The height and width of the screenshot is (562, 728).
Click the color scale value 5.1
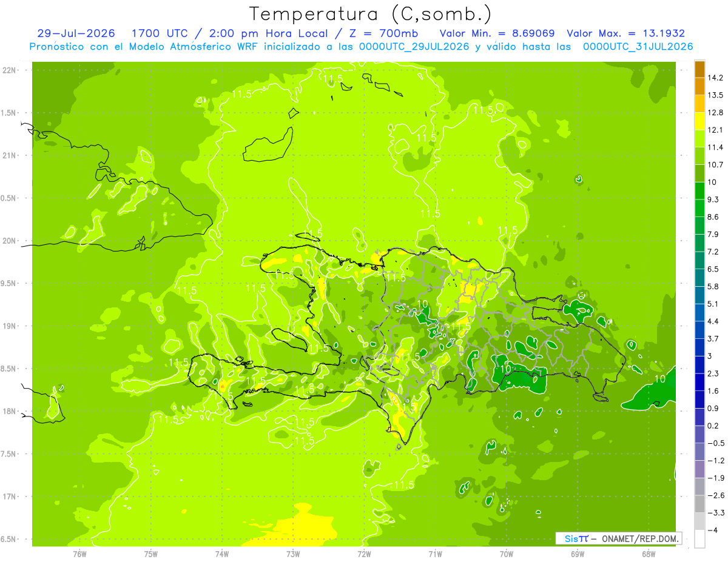(x=713, y=304)
